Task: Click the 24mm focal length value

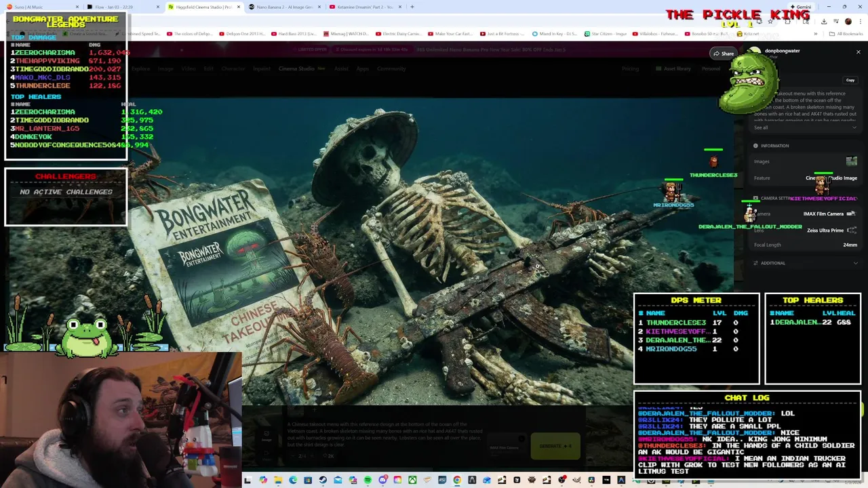Action: pyautogui.click(x=850, y=245)
